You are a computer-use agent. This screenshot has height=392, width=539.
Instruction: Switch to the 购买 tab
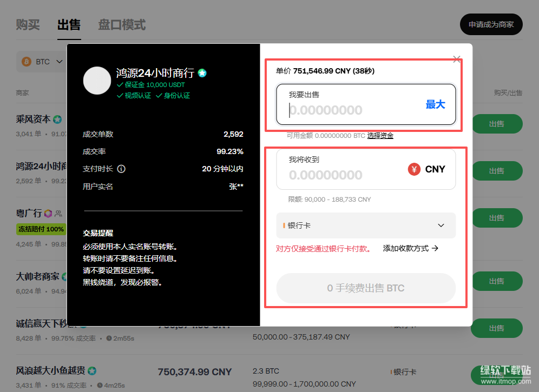click(x=28, y=25)
